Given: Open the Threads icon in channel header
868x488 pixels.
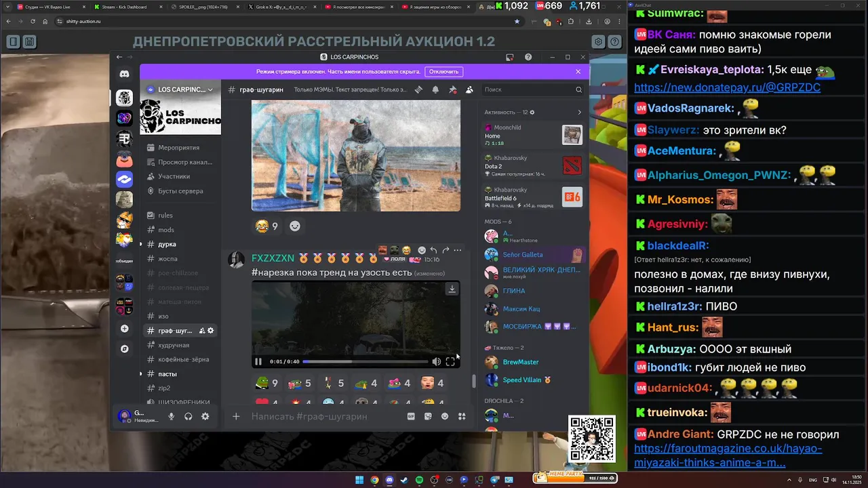Looking at the screenshot, I should point(419,89).
